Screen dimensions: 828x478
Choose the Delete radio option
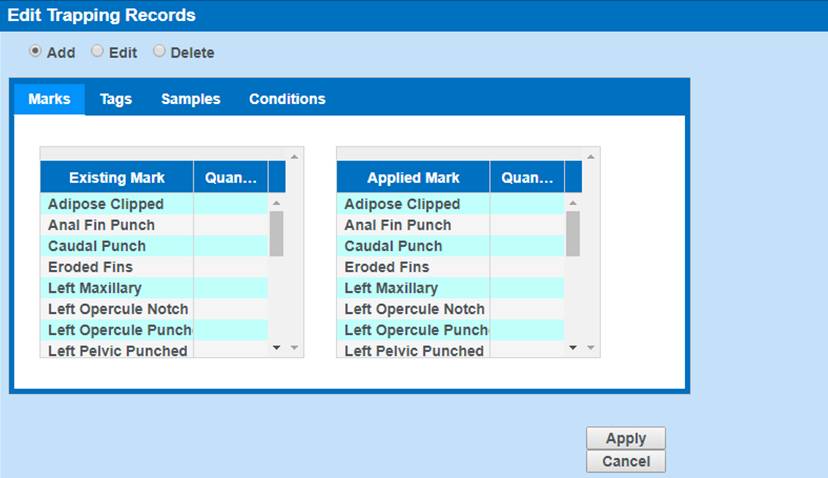click(159, 51)
